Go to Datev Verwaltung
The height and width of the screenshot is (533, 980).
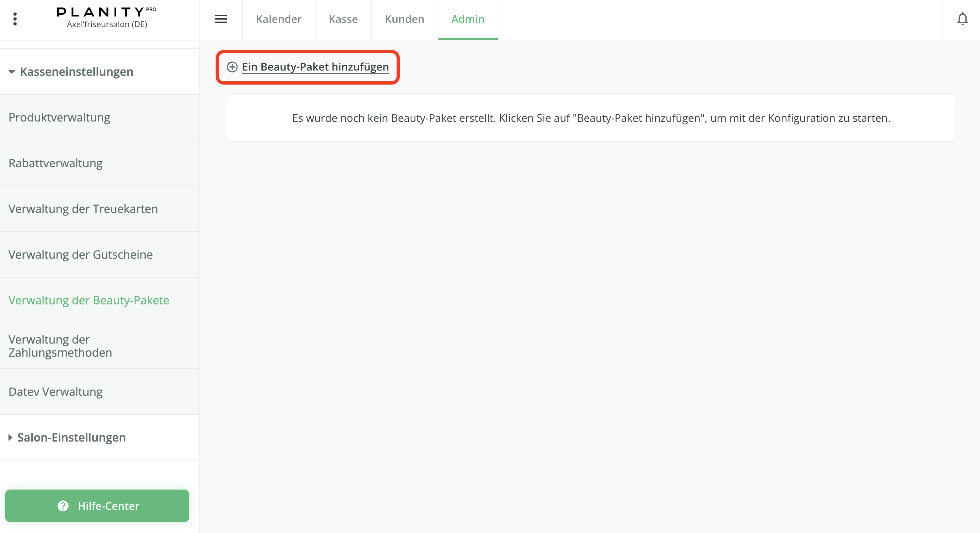click(x=56, y=392)
